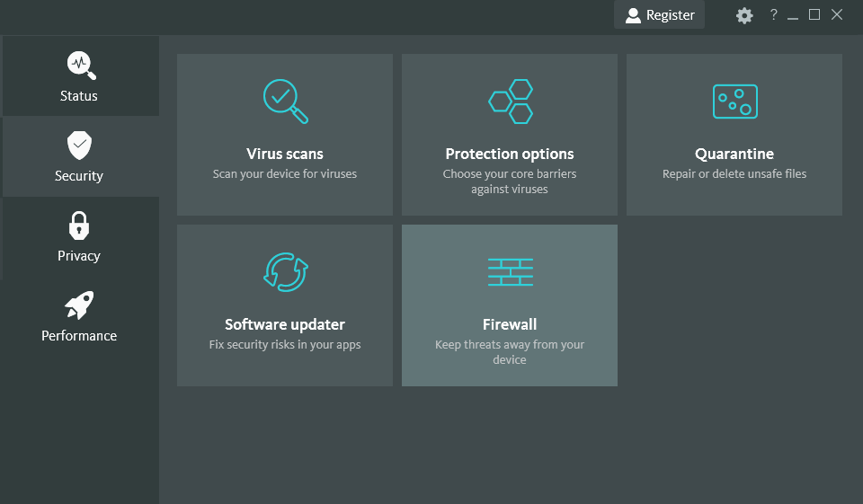The width and height of the screenshot is (863, 504).
Task: Click the Performance rocket icon
Action: 79,305
